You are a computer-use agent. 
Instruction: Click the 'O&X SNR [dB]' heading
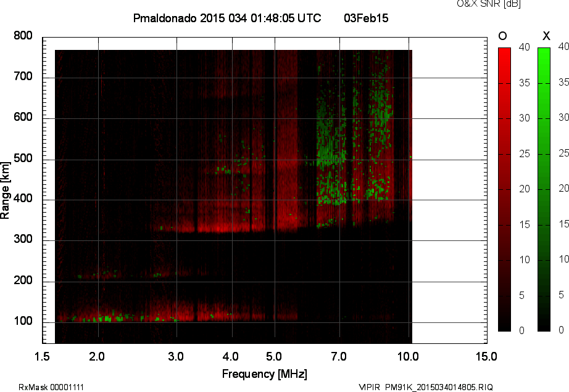489,4
